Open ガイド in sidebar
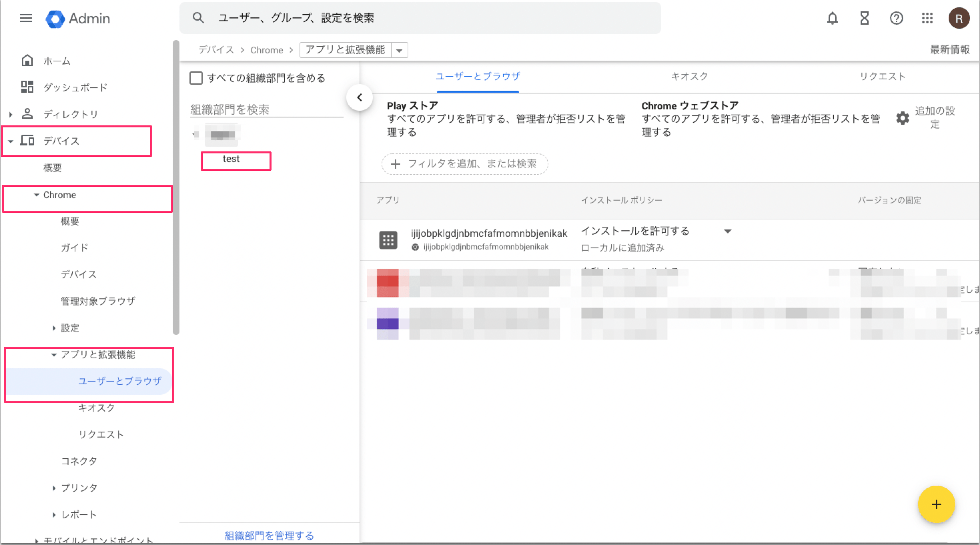The image size is (980, 545). pyautogui.click(x=75, y=247)
